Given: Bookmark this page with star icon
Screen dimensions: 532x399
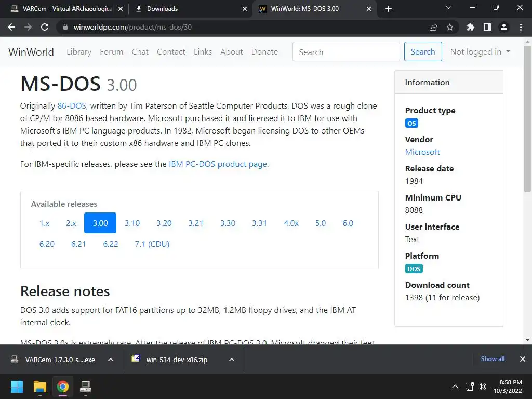Looking at the screenshot, I should [449, 27].
